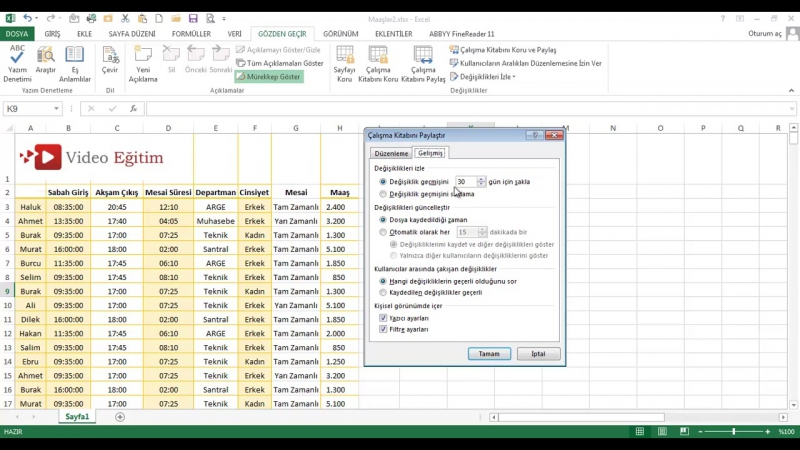Select the Gelişmiş tab in dialog

[430, 153]
